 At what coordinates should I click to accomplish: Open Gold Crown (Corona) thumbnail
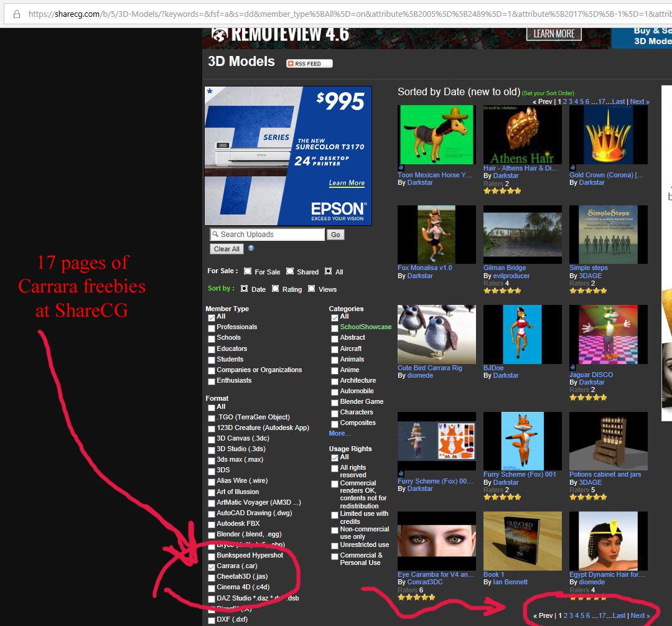point(608,134)
